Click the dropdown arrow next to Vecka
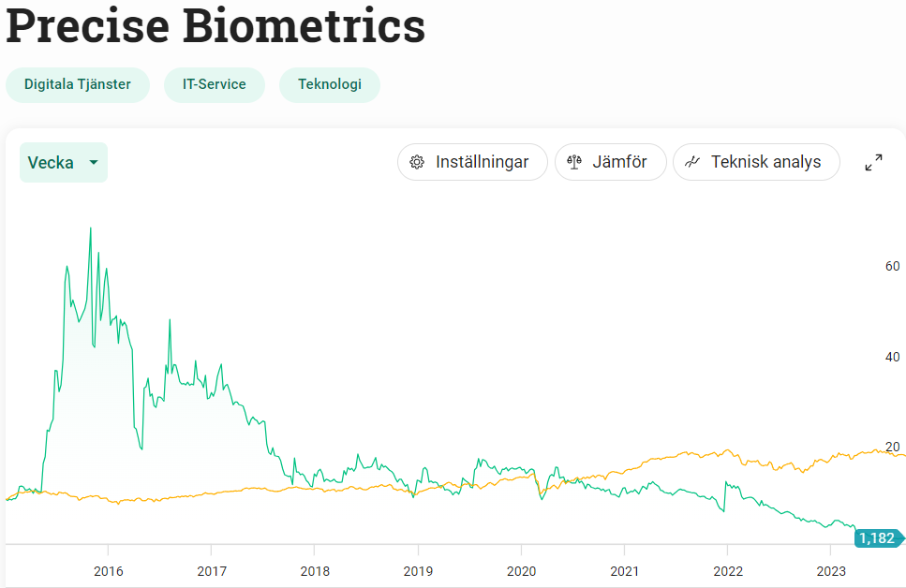 [x=94, y=163]
